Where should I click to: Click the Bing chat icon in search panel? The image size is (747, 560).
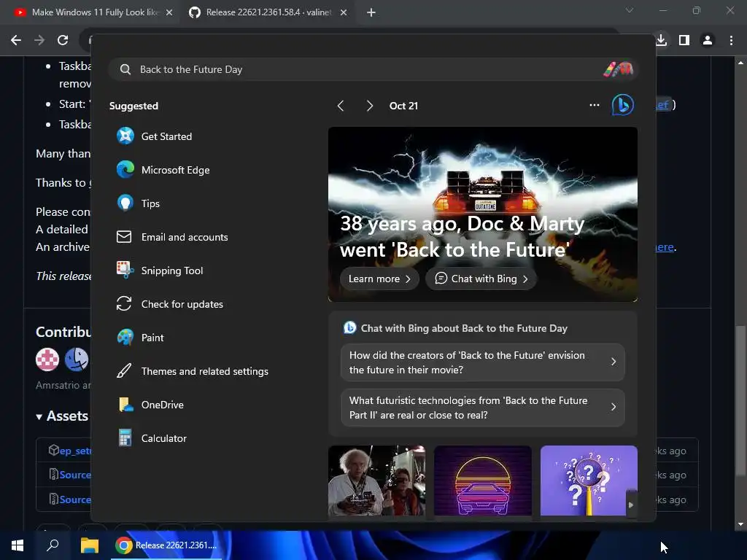[622, 105]
